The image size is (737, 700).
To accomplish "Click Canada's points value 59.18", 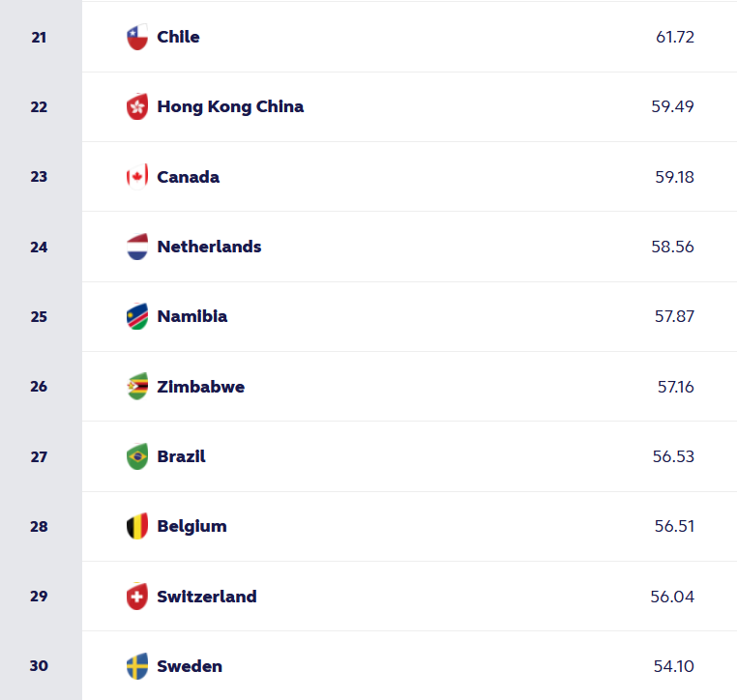I will tap(674, 177).
